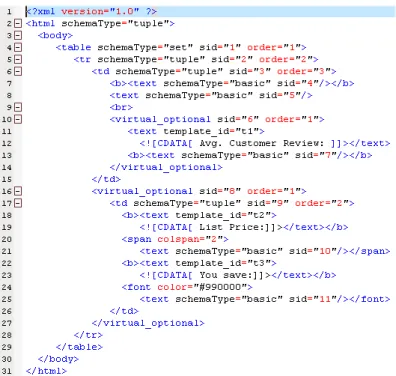The image size is (396, 376).
Task: Click text tag with template_id="t3"
Action: point(199,263)
